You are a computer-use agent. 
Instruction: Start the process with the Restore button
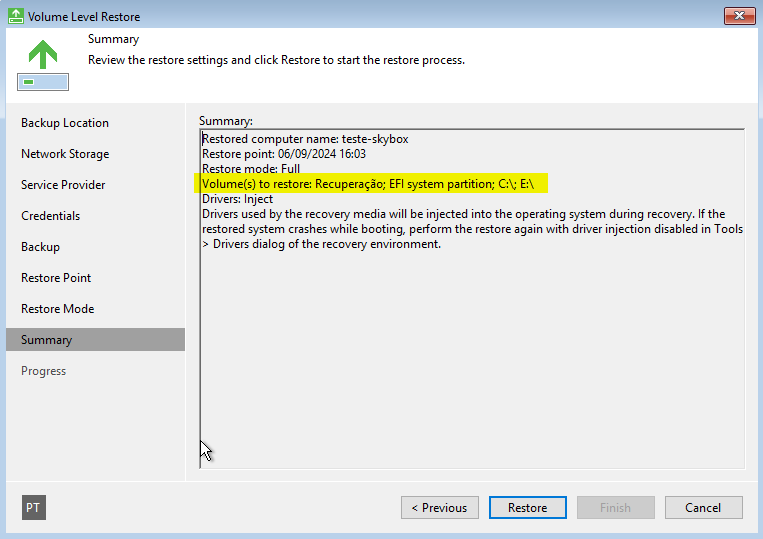click(x=527, y=507)
